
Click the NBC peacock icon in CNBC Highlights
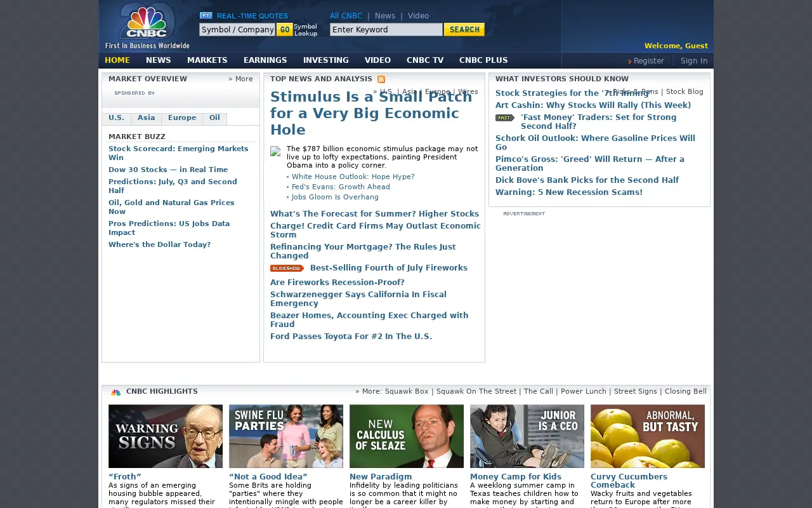pyautogui.click(x=115, y=392)
